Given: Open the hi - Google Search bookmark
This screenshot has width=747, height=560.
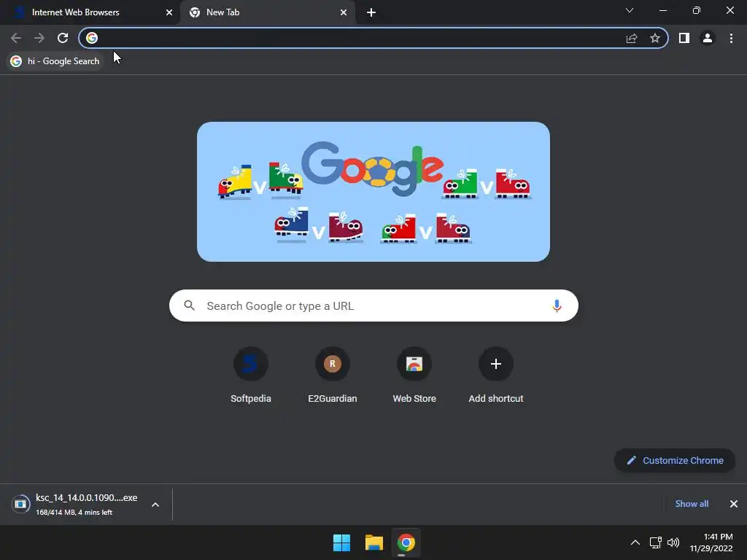Looking at the screenshot, I should pos(55,61).
